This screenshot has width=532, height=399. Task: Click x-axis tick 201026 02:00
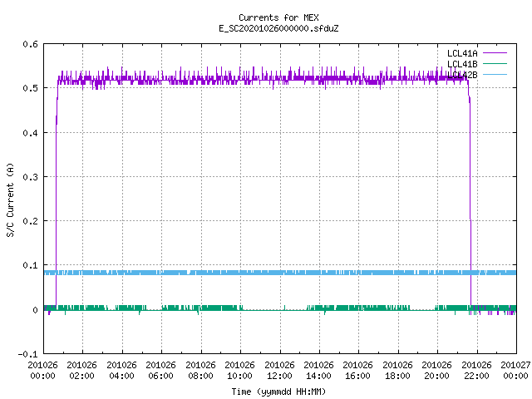click(x=81, y=370)
